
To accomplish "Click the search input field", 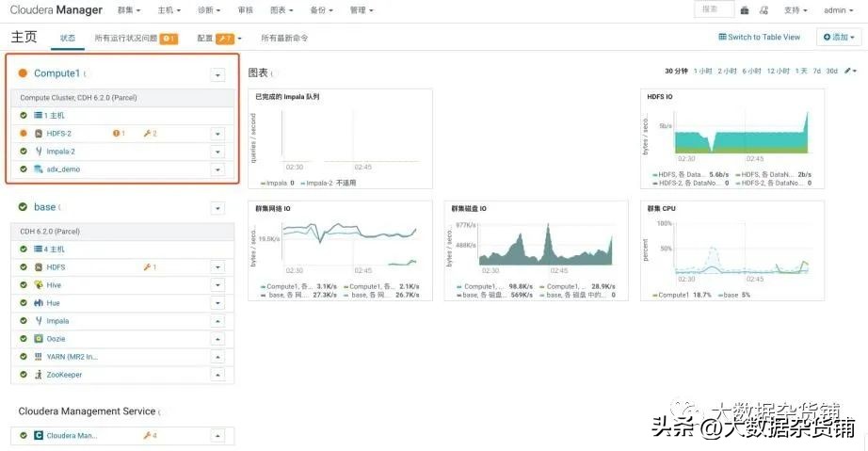I will [715, 9].
